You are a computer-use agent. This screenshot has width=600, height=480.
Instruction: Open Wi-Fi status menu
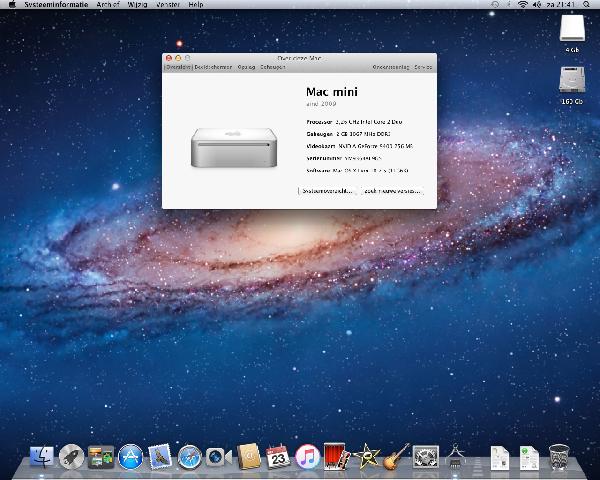[523, 4]
